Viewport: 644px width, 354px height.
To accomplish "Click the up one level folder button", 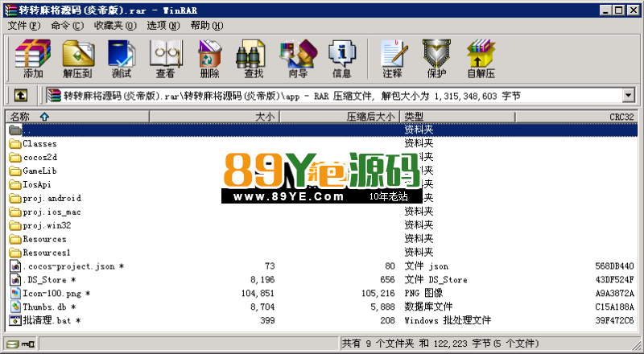I will click(x=21, y=96).
